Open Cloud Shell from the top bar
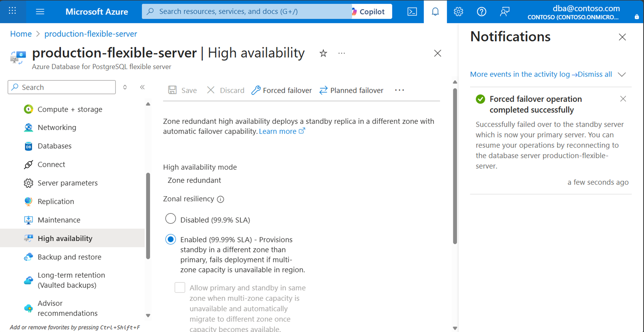Image resolution: width=644 pixels, height=332 pixels. (x=412, y=12)
